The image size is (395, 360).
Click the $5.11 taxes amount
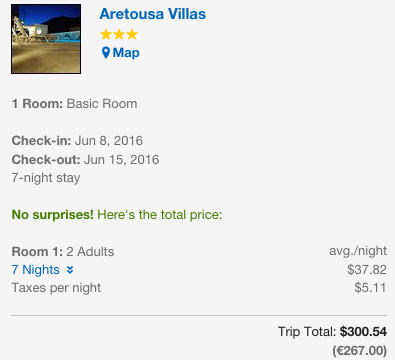click(371, 288)
